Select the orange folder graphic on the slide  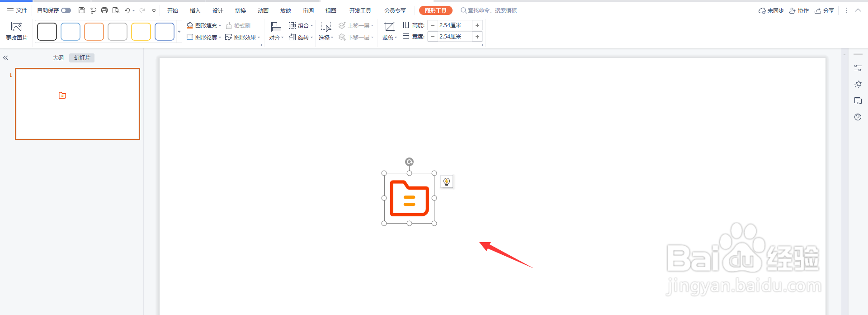tap(410, 198)
